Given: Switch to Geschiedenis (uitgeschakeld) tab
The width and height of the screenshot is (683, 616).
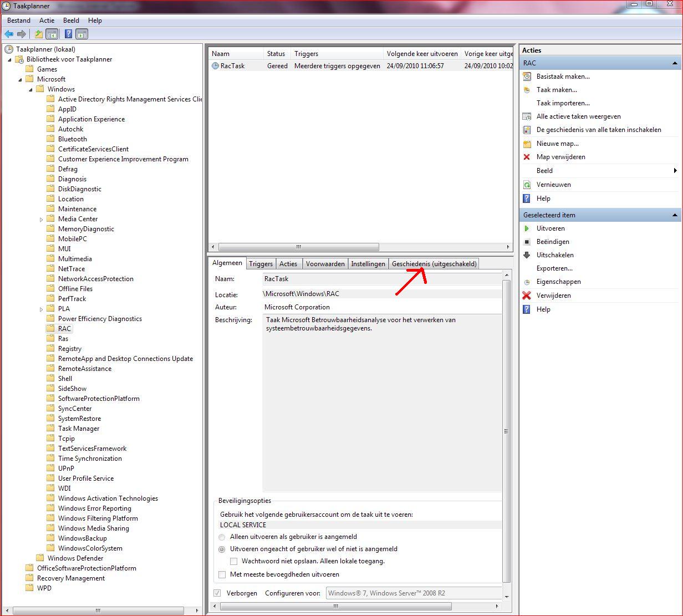Looking at the screenshot, I should click(x=434, y=264).
